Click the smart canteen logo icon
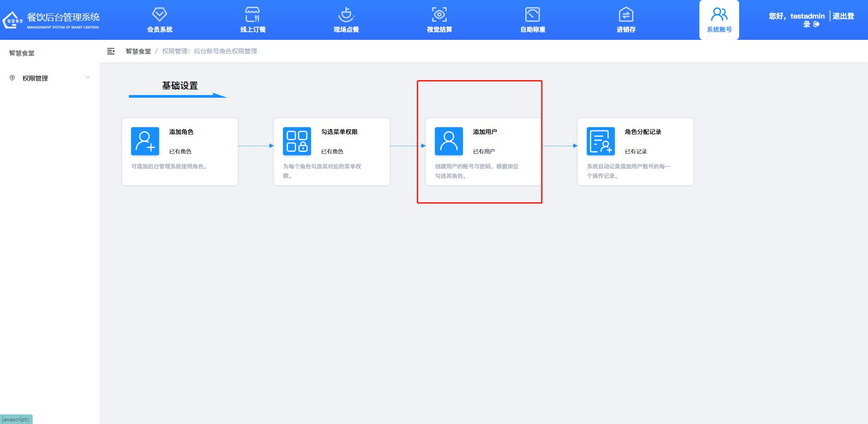Image resolution: width=868 pixels, height=424 pixels. (11, 19)
